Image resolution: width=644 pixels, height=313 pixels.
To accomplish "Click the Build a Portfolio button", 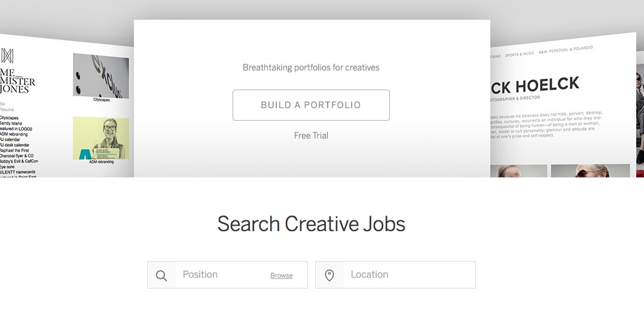I will tap(311, 105).
